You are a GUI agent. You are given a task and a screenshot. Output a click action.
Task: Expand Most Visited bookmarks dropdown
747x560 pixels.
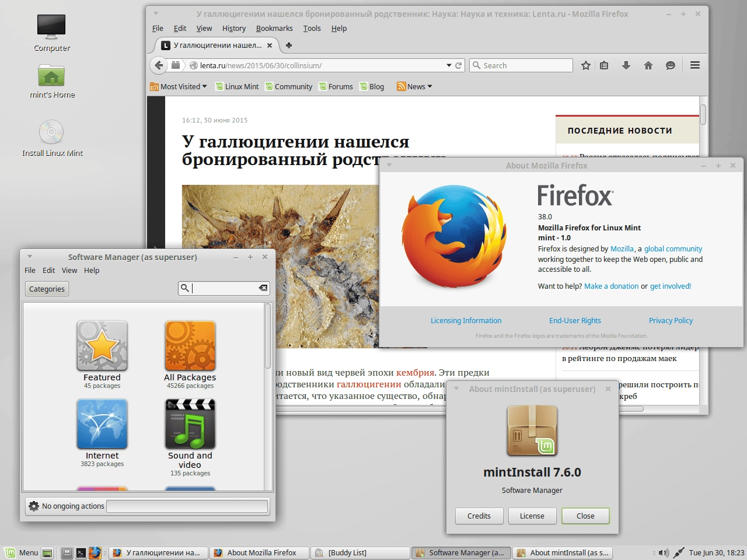click(x=179, y=86)
